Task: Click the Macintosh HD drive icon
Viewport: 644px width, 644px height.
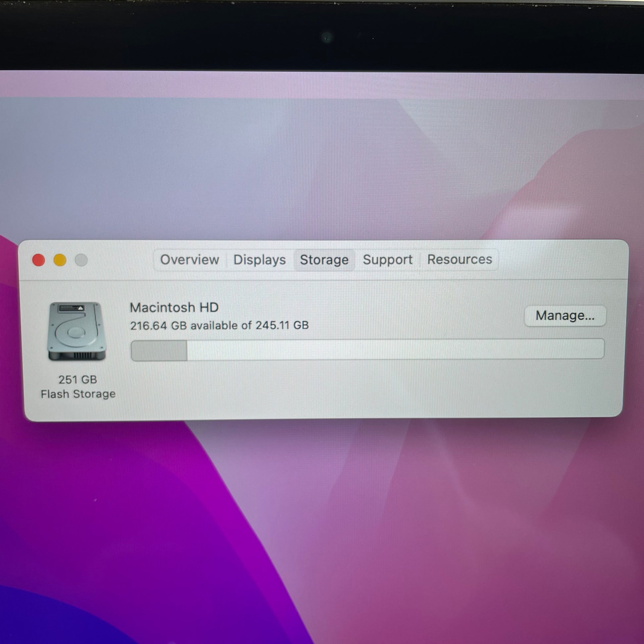Action: point(77,331)
